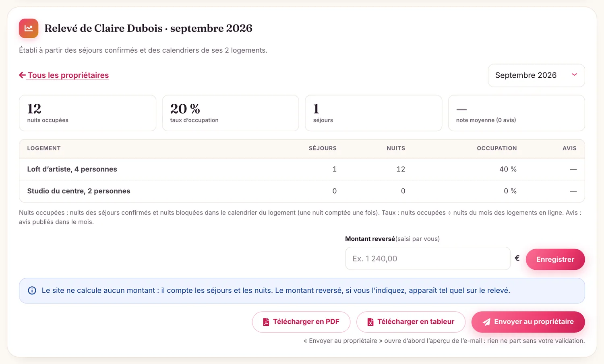Select the Studio du centre, 2 personnes row

tap(302, 191)
